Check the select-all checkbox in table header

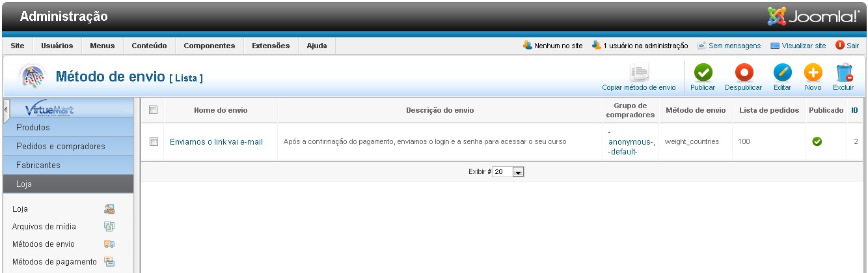154,110
